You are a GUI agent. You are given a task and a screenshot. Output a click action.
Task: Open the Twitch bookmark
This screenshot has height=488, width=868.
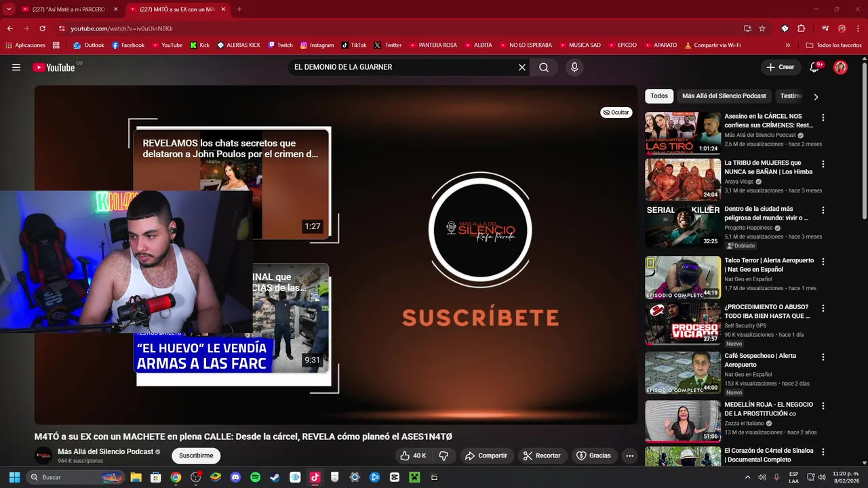280,45
